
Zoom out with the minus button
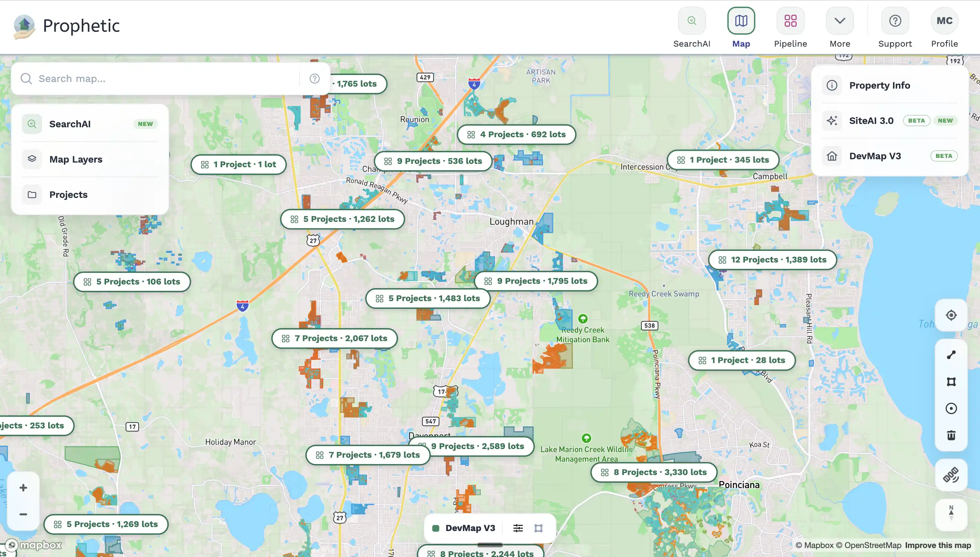(x=23, y=515)
